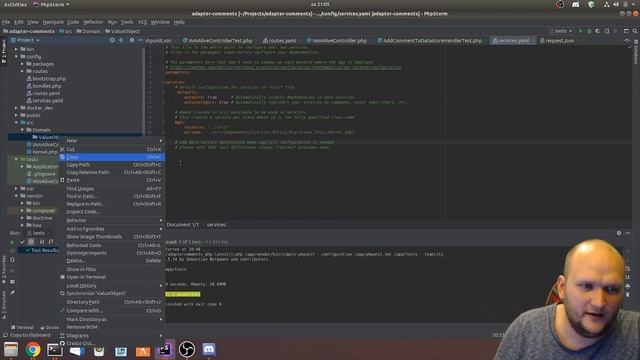Open Local History submenu

click(112, 286)
